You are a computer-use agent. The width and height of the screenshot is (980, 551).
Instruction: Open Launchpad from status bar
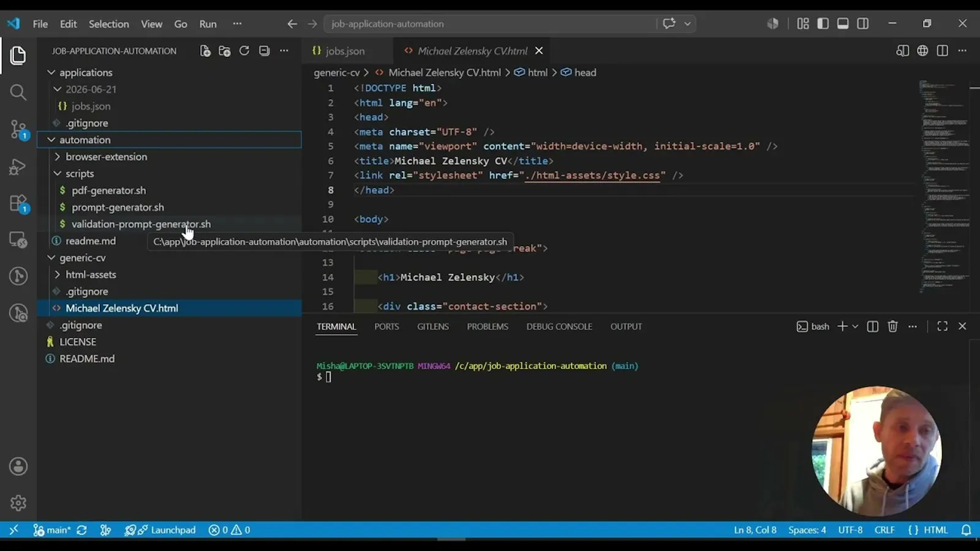(160, 530)
